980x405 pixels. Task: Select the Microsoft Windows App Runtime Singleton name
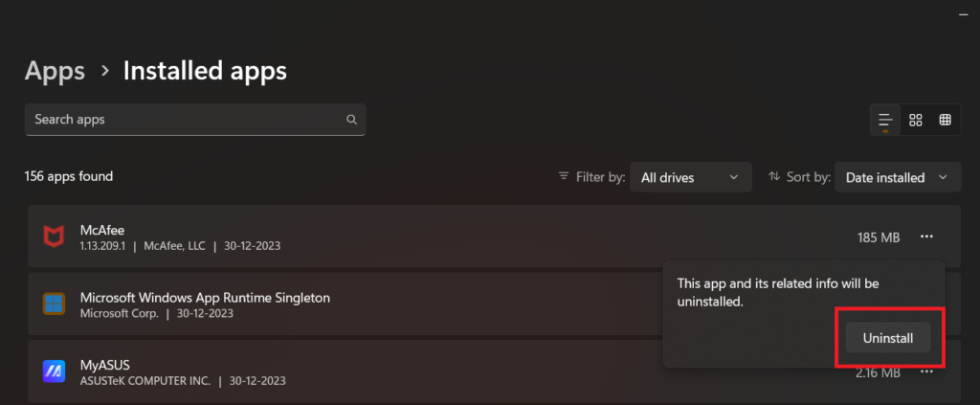click(205, 298)
